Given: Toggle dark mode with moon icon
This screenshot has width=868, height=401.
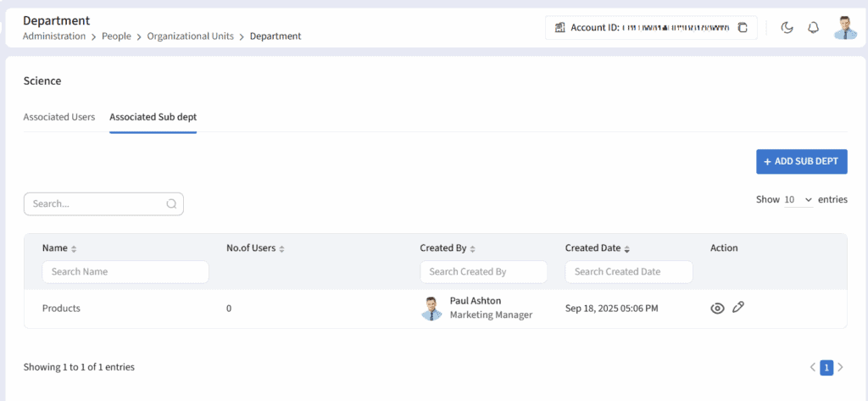Looking at the screenshot, I should point(787,28).
